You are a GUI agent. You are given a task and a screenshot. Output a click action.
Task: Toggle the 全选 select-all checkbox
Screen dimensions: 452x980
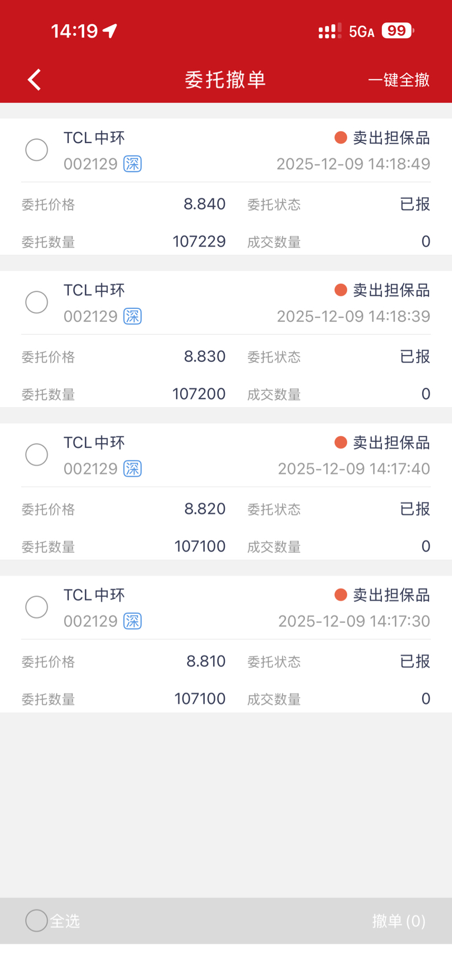[36, 921]
